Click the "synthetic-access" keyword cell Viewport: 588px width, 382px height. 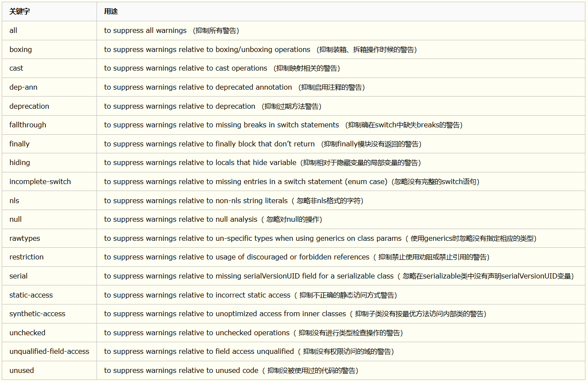coord(37,314)
